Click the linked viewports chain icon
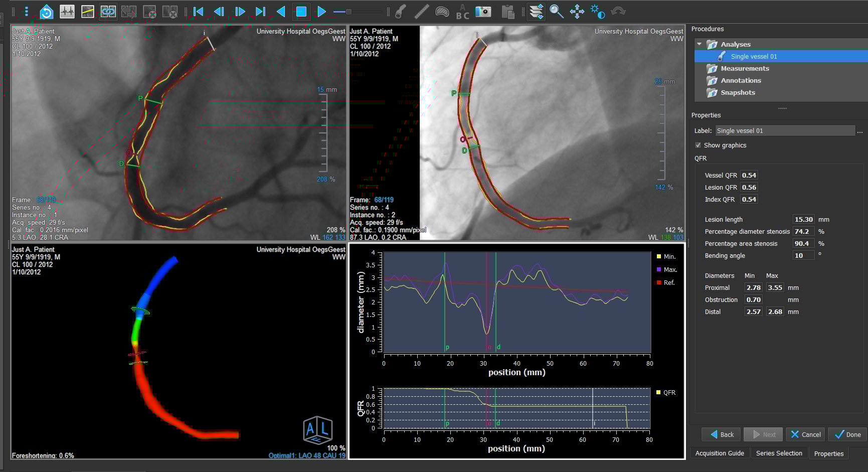The image size is (868, 472). point(108,12)
